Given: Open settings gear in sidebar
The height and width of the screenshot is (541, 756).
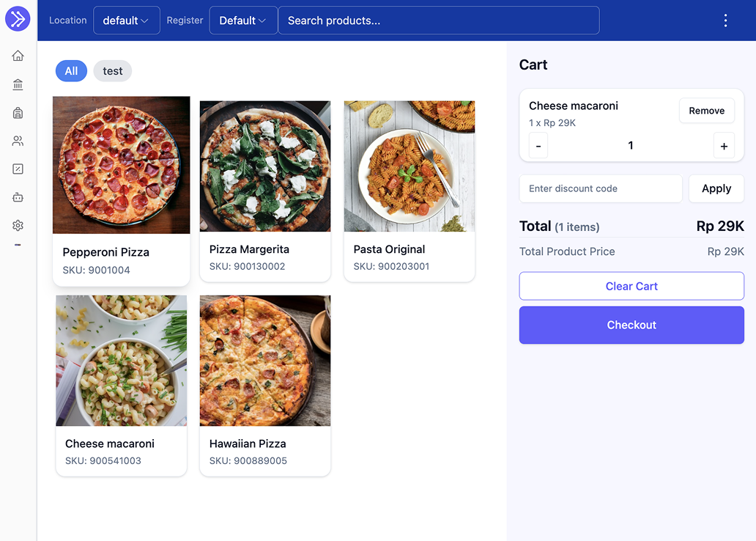Looking at the screenshot, I should [x=18, y=226].
